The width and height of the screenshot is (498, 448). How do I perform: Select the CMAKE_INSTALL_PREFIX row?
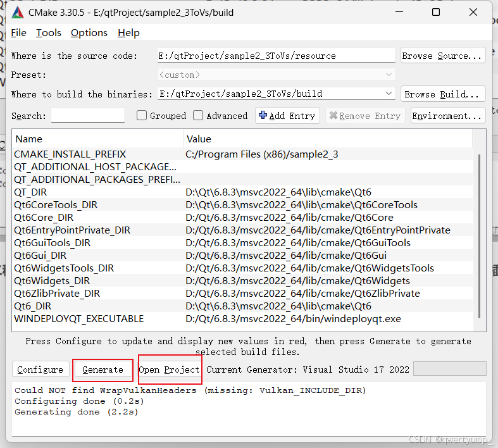[242, 154]
